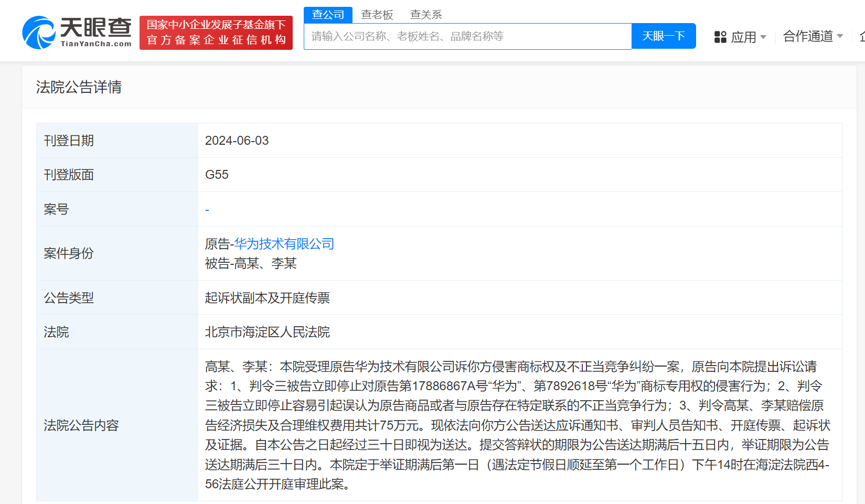Click the 法院公告详情 page heading
865x504 pixels.
point(79,87)
